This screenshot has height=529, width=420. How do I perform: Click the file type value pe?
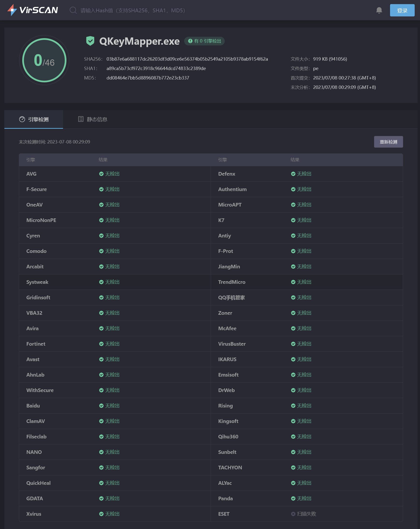coord(316,68)
